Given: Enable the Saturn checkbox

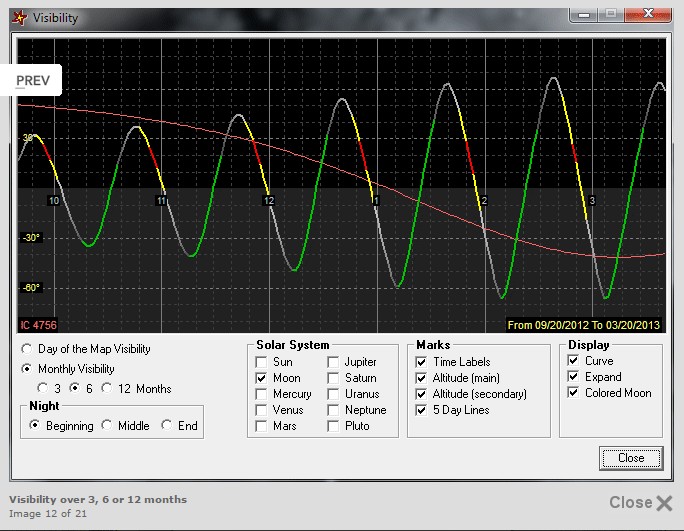Looking at the screenshot, I should pyautogui.click(x=333, y=378).
